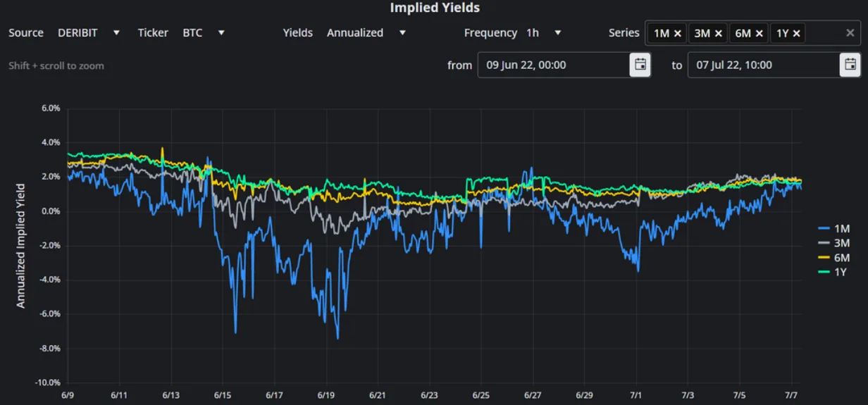Screen dimensions: 868x405
Task: Open the Source DERIBIT dropdown
Action: [89, 33]
